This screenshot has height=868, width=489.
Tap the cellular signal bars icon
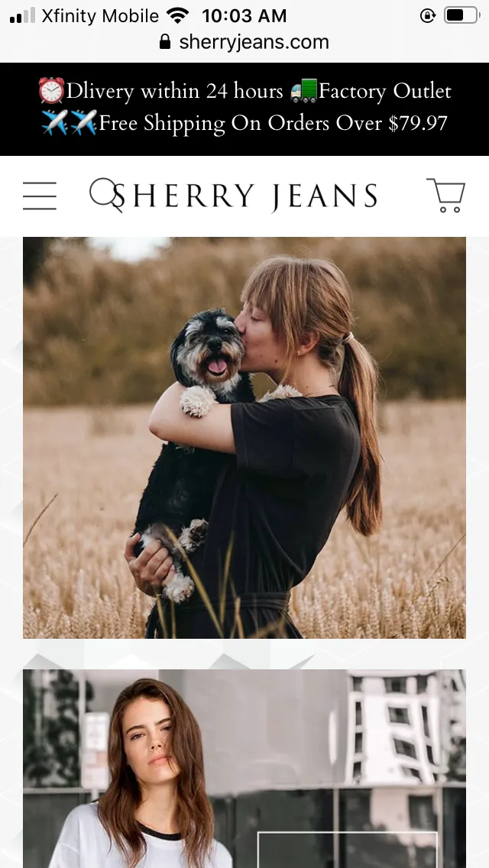tap(23, 15)
